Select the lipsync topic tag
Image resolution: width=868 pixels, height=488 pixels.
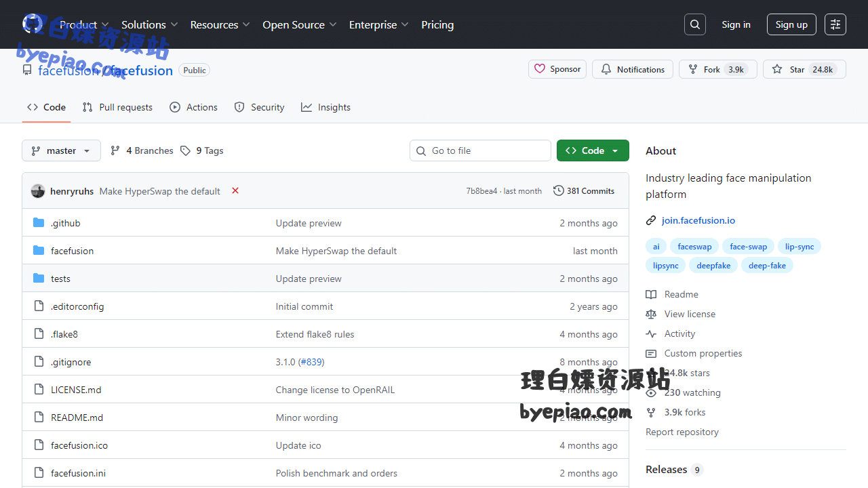tap(665, 266)
